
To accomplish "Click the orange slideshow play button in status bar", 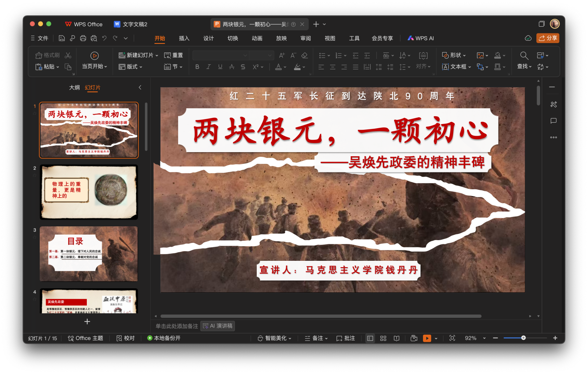I will (427, 338).
